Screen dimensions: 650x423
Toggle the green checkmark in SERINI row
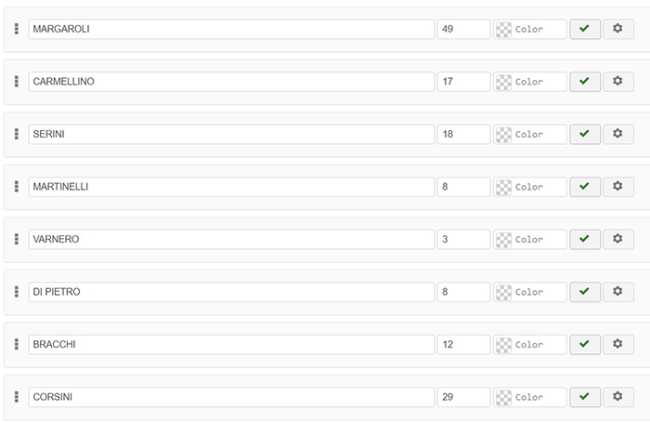585,134
